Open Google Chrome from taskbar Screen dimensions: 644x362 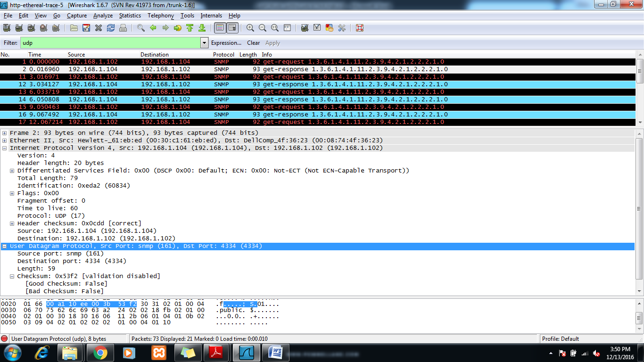pyautogui.click(x=100, y=353)
